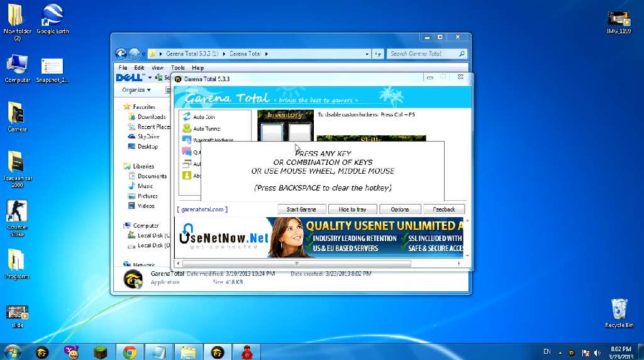Expand the address bar history dropdown
644x360 pixels.
367,54
